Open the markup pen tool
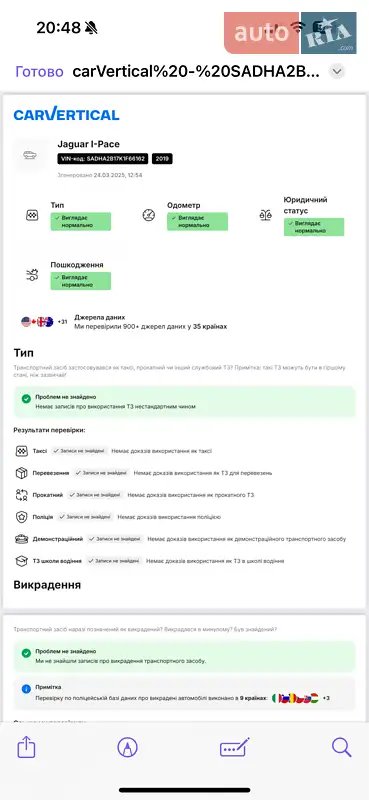 [127, 748]
